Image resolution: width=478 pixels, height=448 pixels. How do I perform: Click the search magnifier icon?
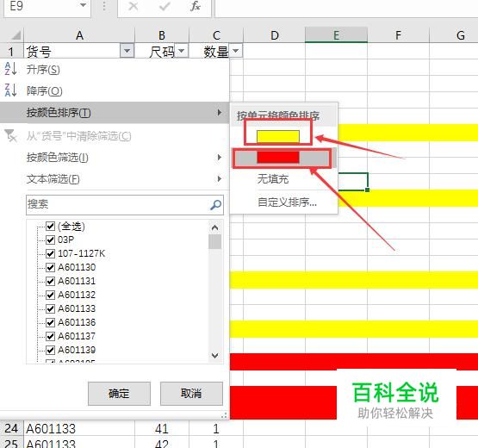215,205
